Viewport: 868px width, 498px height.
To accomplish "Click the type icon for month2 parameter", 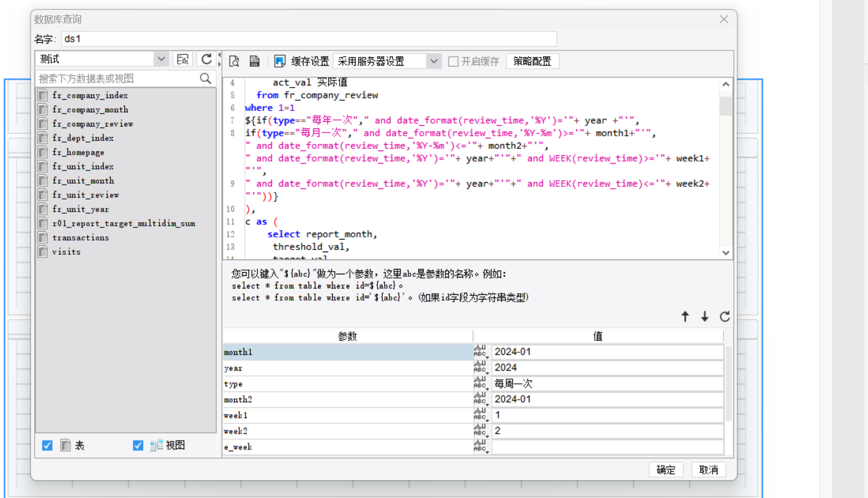I will (x=481, y=399).
